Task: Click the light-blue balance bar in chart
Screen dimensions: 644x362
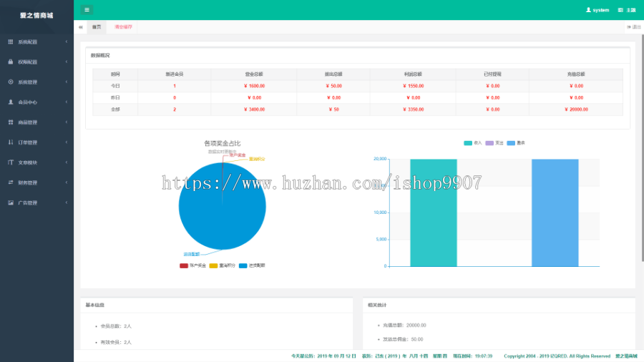Action: [555, 212]
